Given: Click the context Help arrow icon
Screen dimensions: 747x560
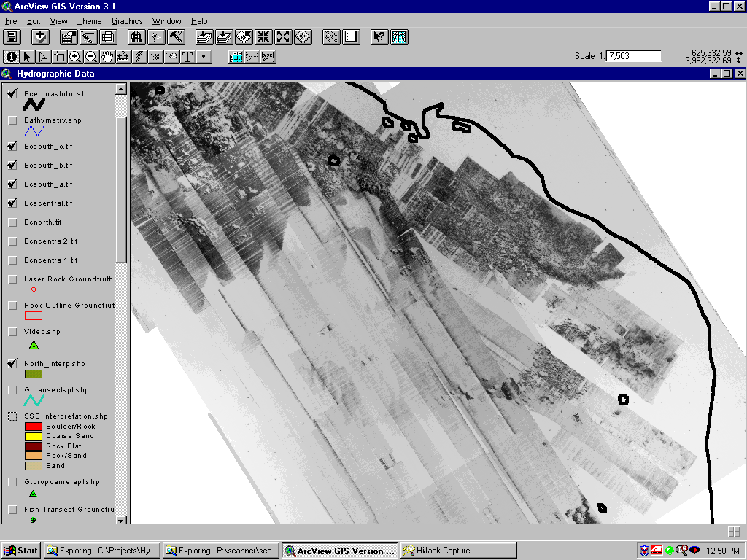Looking at the screenshot, I should pos(379,37).
